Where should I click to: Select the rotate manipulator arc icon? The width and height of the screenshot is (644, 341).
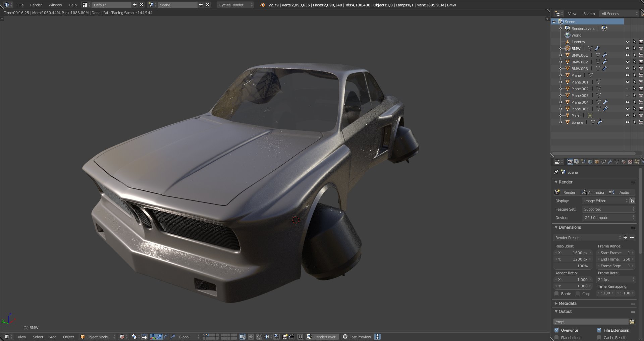pyautogui.click(x=166, y=337)
